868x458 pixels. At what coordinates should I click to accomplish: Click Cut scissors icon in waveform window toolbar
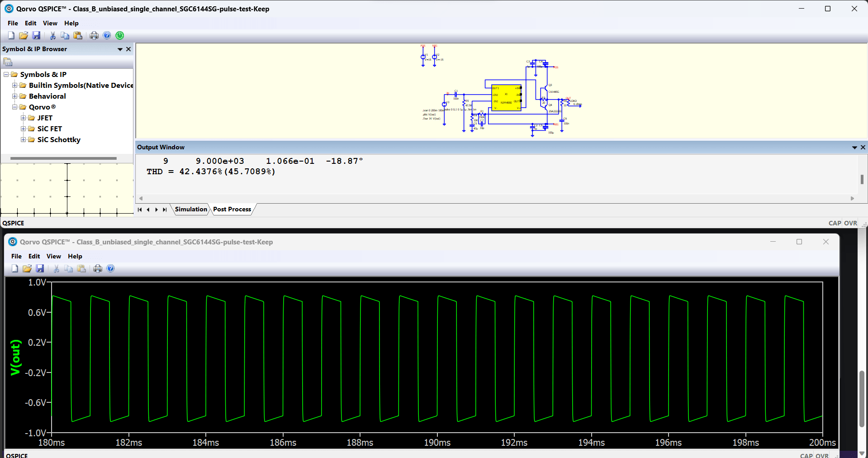coord(57,268)
